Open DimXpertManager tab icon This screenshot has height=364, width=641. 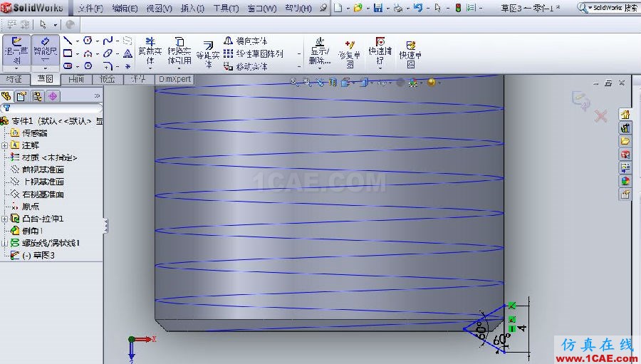53,96
